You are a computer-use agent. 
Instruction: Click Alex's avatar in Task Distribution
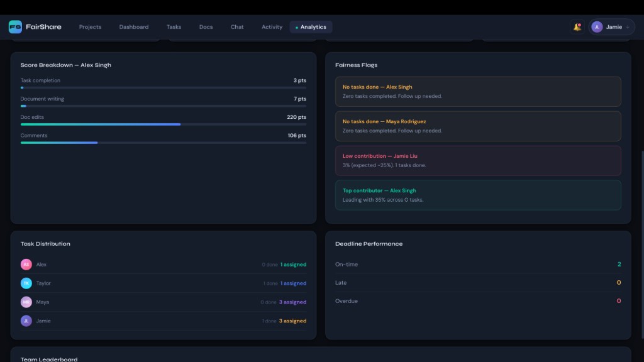26,264
